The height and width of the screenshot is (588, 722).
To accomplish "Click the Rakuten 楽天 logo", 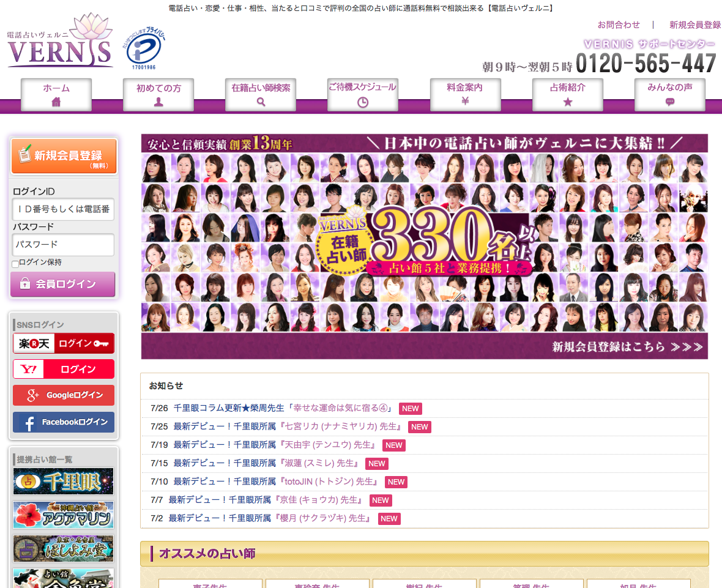I will [x=34, y=343].
